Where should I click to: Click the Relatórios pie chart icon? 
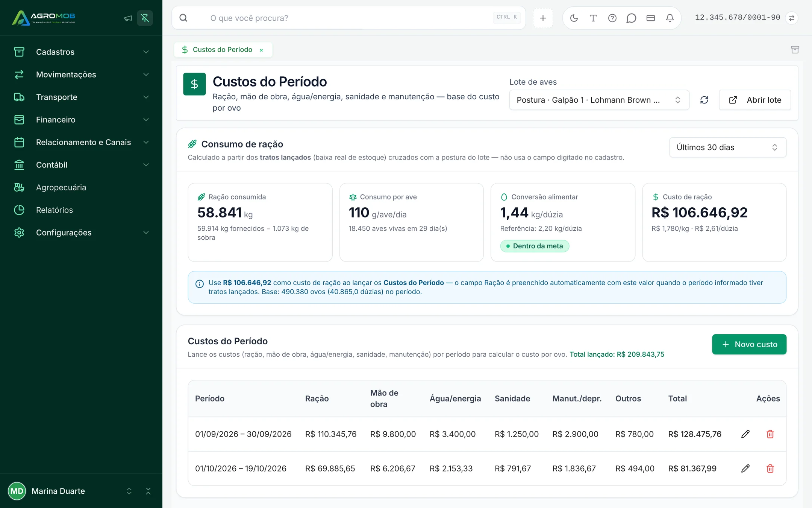pyautogui.click(x=19, y=210)
